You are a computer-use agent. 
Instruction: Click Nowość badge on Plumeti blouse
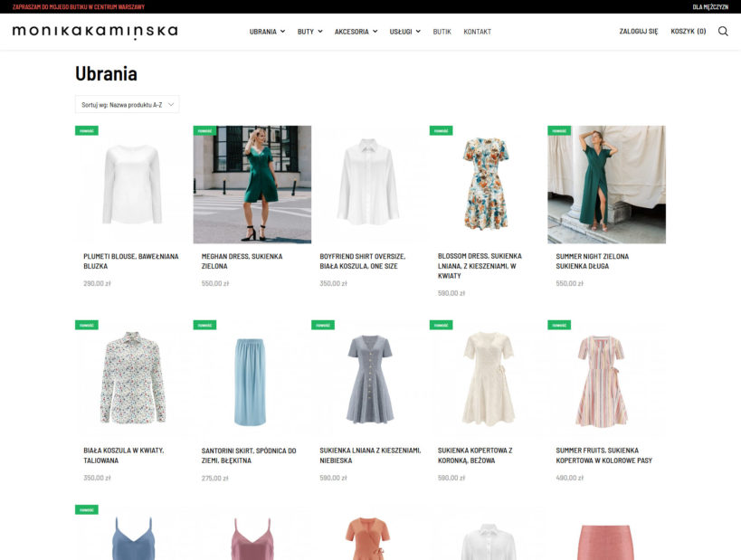(x=87, y=130)
